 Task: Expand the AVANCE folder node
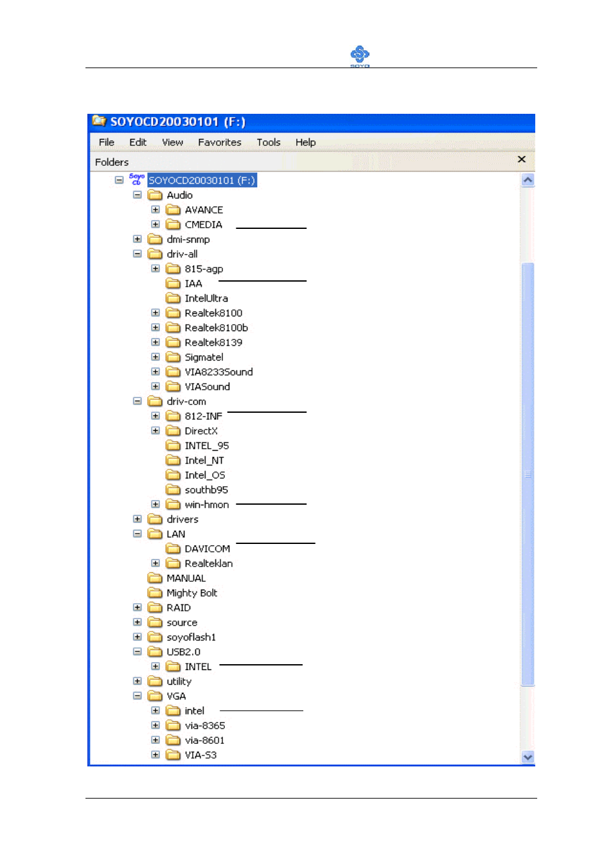[x=155, y=209]
